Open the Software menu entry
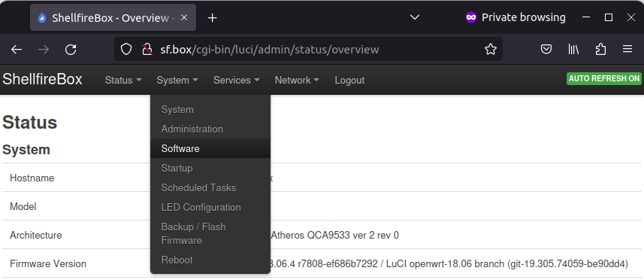Viewport: 644px width, 280px height. pos(210,148)
